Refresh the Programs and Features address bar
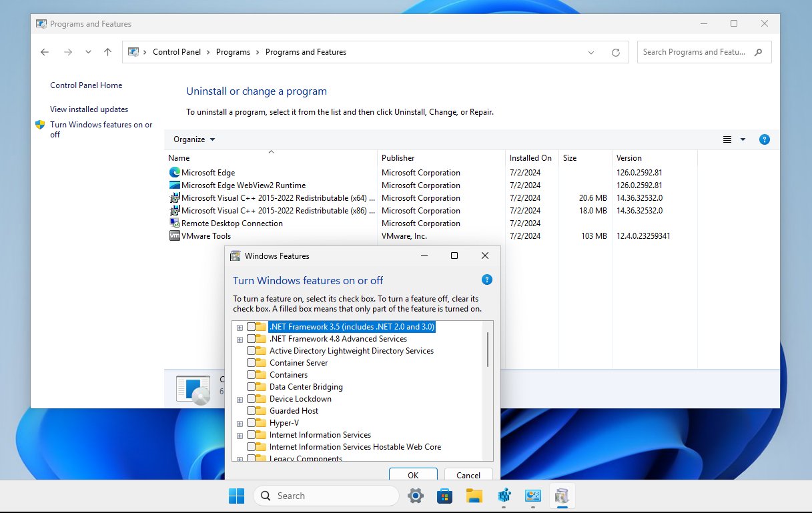The image size is (812, 513). point(616,52)
